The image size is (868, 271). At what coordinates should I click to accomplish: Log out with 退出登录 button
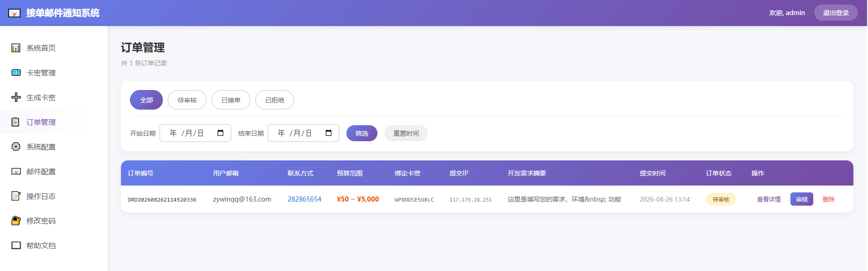[x=836, y=13]
